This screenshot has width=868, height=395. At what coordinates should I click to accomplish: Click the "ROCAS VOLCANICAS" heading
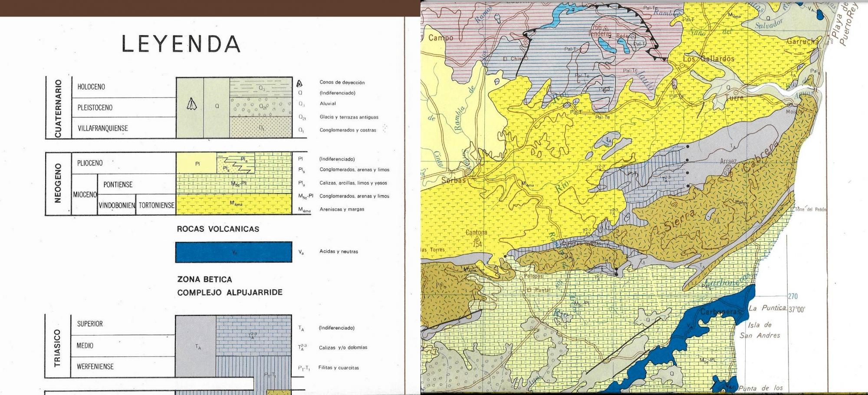(x=218, y=229)
